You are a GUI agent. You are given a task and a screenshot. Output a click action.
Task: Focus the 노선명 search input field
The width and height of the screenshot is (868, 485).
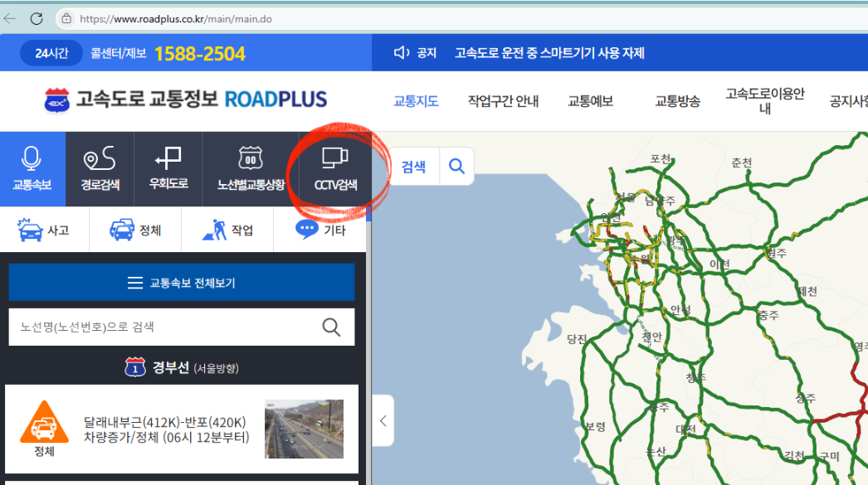pyautogui.click(x=182, y=327)
